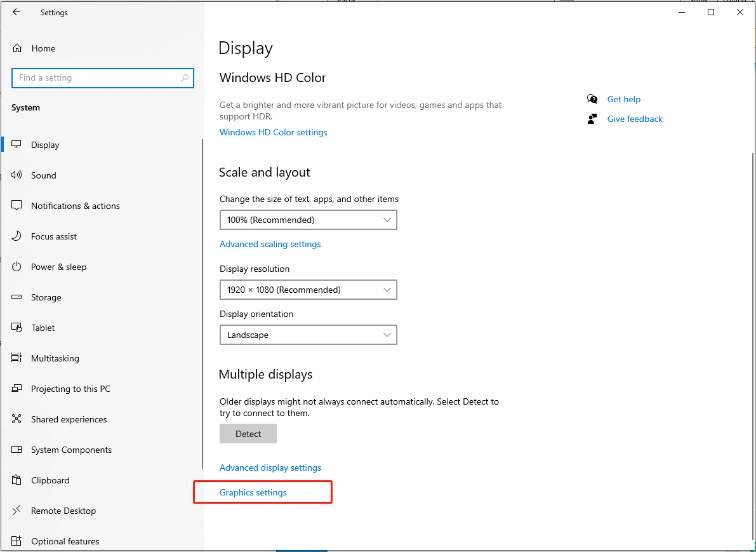Image resolution: width=756 pixels, height=552 pixels.
Task: Click the magnifier icon in search box
Action: [185, 77]
